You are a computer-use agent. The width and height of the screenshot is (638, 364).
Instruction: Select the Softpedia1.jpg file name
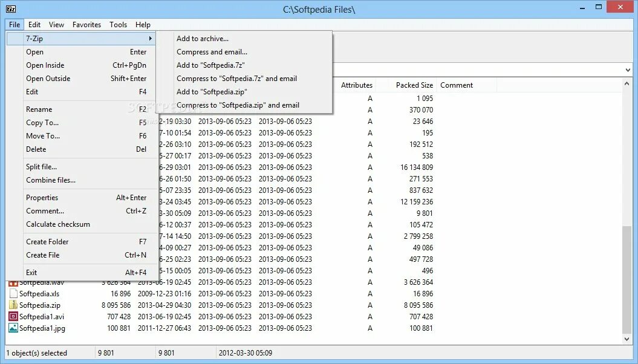point(42,328)
